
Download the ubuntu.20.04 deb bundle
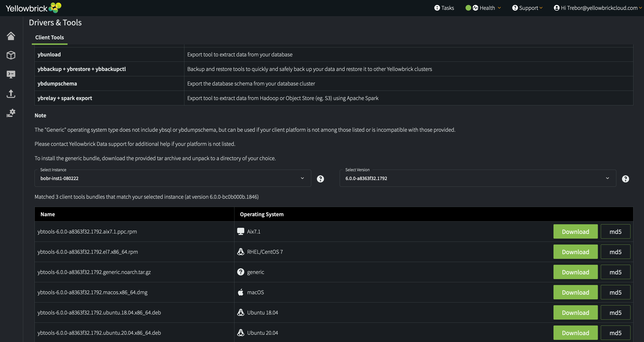[575, 333]
